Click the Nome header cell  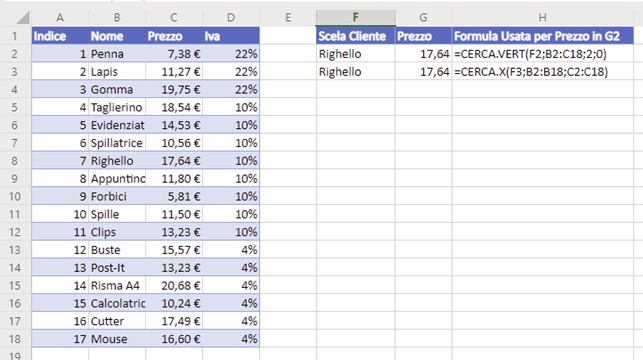117,36
